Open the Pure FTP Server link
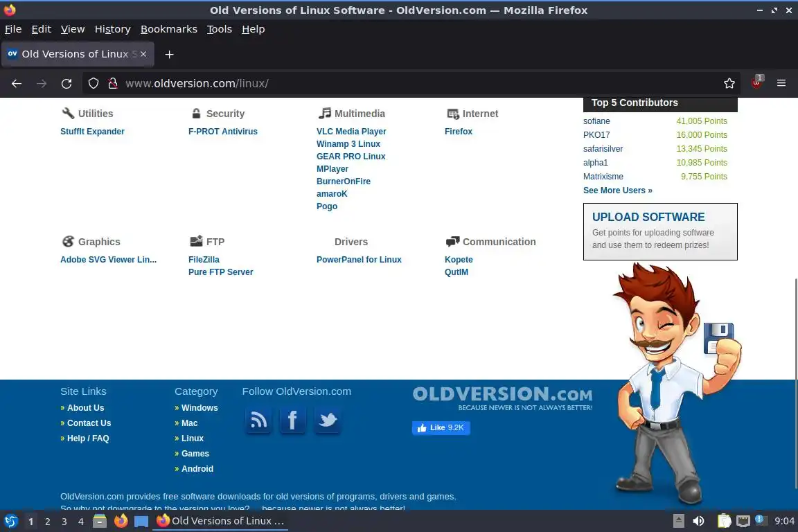Image resolution: width=798 pixels, height=532 pixels. 220,272
